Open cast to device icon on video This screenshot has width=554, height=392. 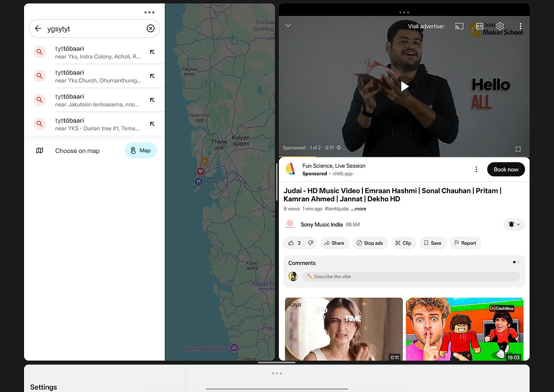459,26
